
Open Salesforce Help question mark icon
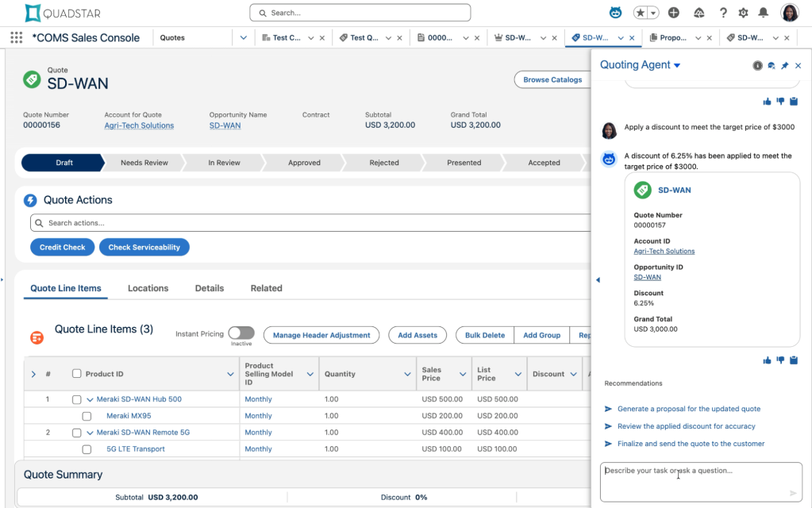[x=722, y=12]
